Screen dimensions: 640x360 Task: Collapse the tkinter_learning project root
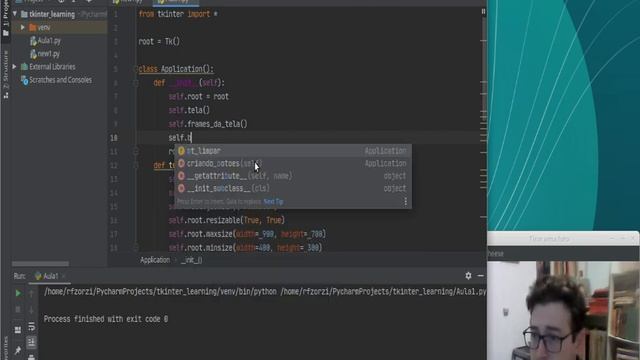point(15,14)
